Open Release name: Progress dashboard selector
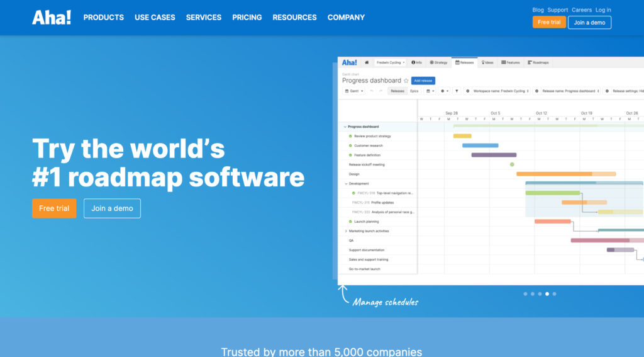This screenshot has height=357, width=644. (571, 91)
